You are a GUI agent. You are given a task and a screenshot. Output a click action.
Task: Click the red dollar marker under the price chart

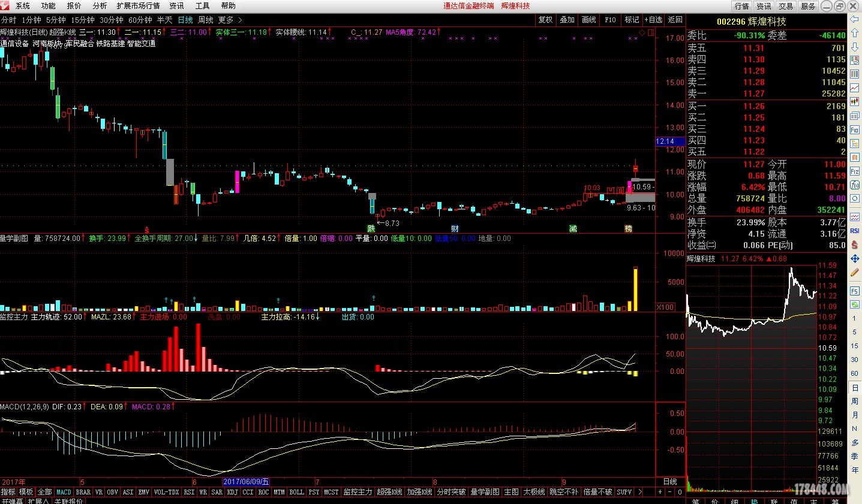coord(146,229)
